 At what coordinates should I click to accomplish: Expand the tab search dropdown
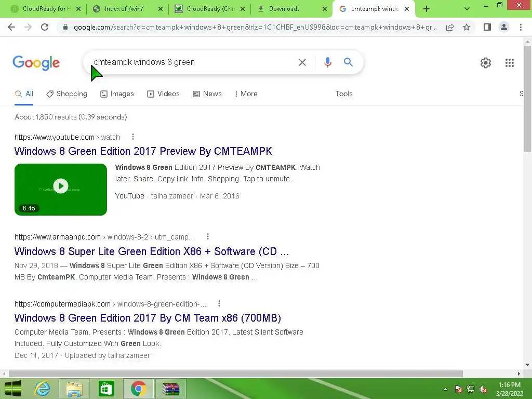[467, 9]
